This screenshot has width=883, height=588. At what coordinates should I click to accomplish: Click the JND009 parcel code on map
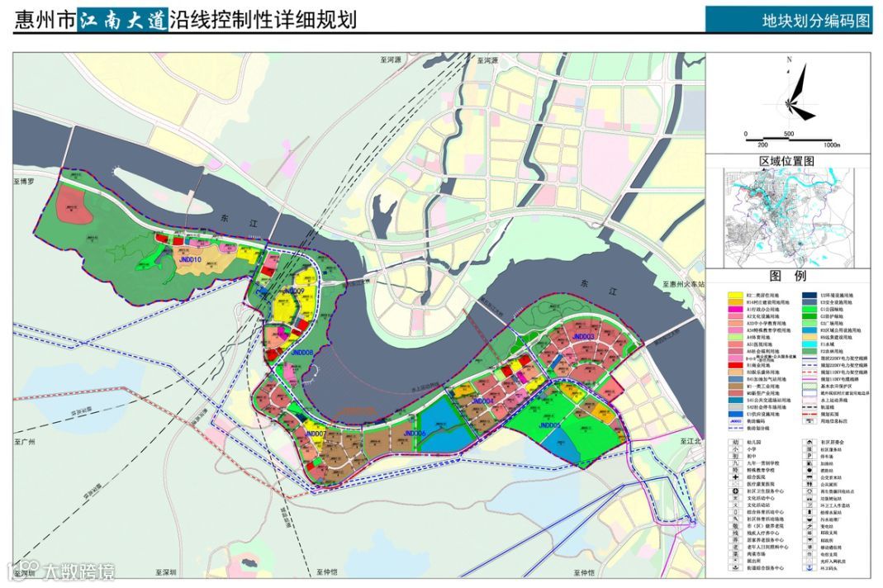[x=294, y=291]
